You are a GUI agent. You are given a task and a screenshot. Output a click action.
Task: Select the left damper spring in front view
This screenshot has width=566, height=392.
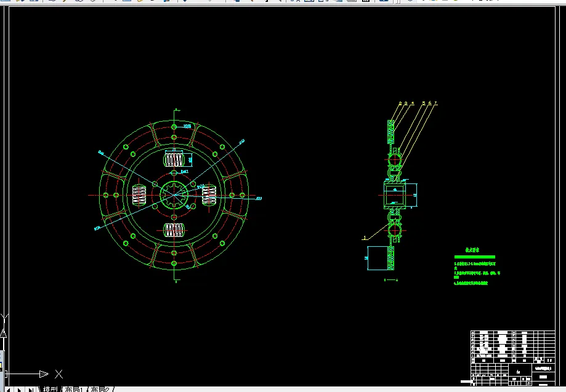click(139, 195)
